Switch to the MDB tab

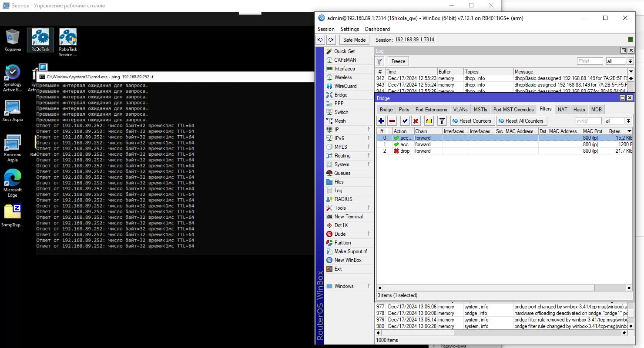596,110
